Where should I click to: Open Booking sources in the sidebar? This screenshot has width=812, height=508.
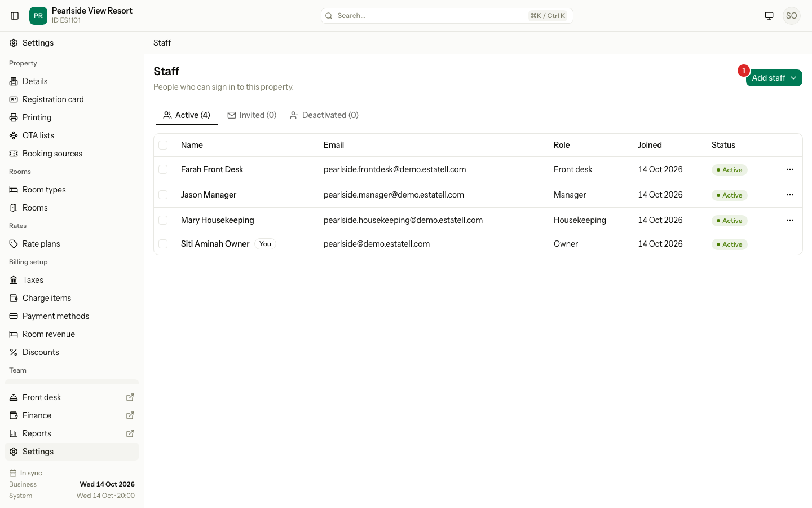[x=72, y=154]
